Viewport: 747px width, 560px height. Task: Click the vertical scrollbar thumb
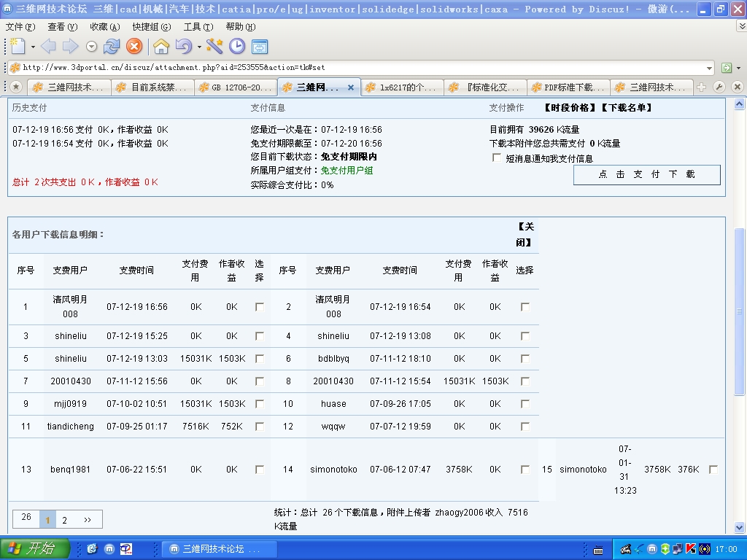point(740,312)
